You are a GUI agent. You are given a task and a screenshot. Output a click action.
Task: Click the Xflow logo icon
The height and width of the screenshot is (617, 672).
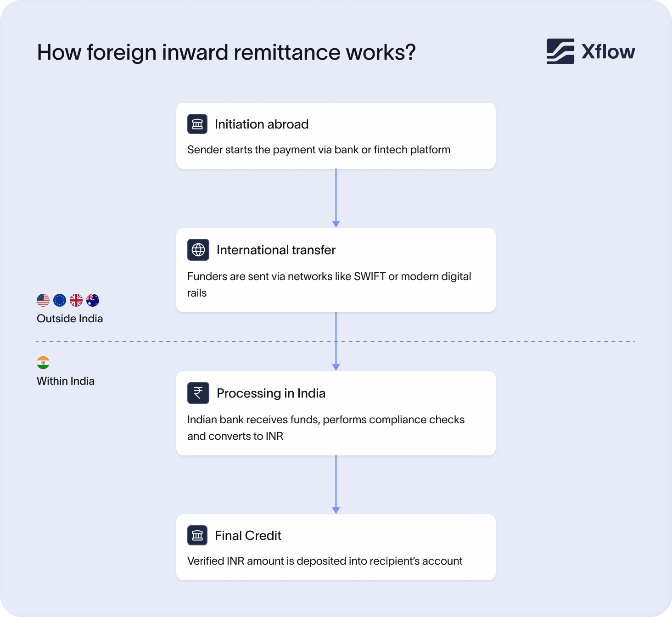pos(560,51)
